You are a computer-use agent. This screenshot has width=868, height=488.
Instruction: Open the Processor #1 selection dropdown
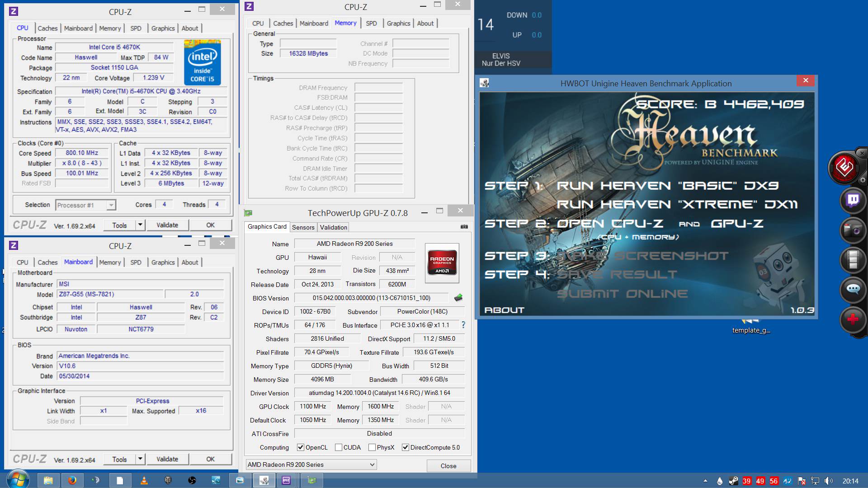[86, 205]
